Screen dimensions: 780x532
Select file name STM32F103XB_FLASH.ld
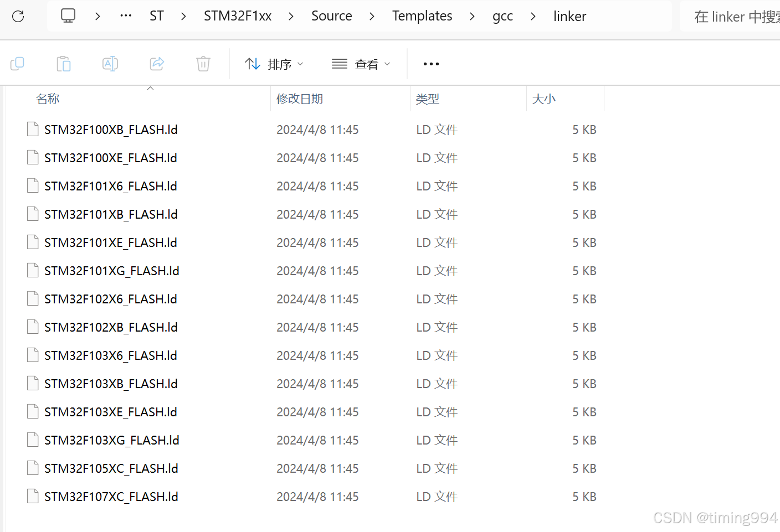click(111, 384)
